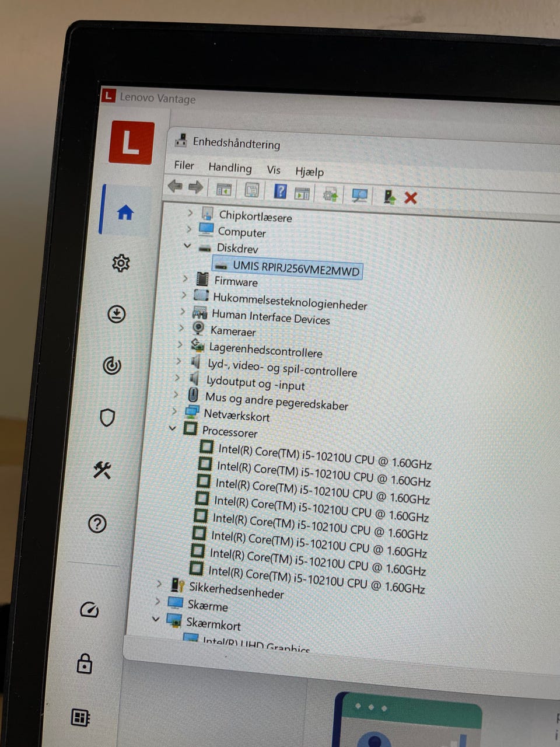This screenshot has width=560, height=747.
Task: Click the padlock icon in Vantage sidebar
Action: tap(85, 664)
